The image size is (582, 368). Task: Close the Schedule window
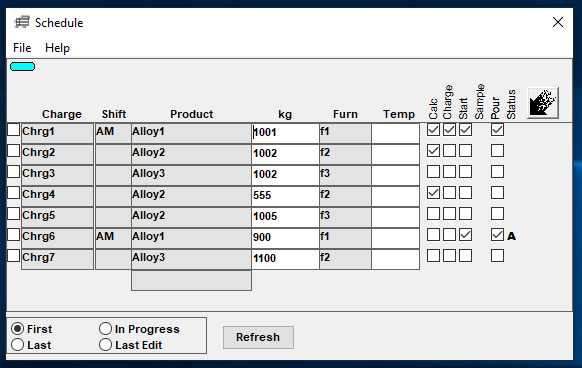[x=558, y=22]
